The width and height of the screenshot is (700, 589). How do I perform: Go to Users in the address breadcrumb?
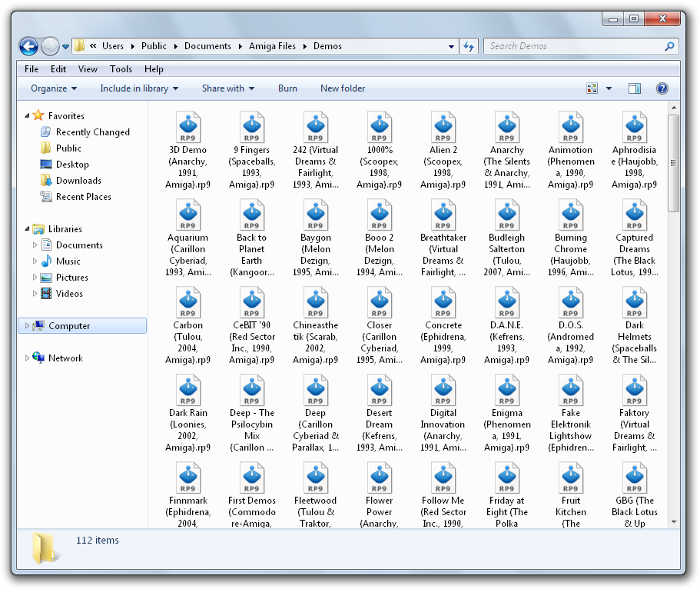pos(113,46)
